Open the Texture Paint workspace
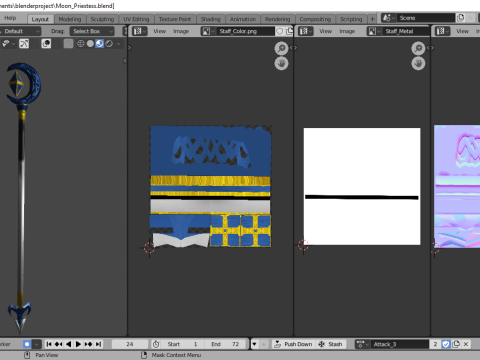Image resolution: width=480 pixels, height=360 pixels. pos(175,19)
